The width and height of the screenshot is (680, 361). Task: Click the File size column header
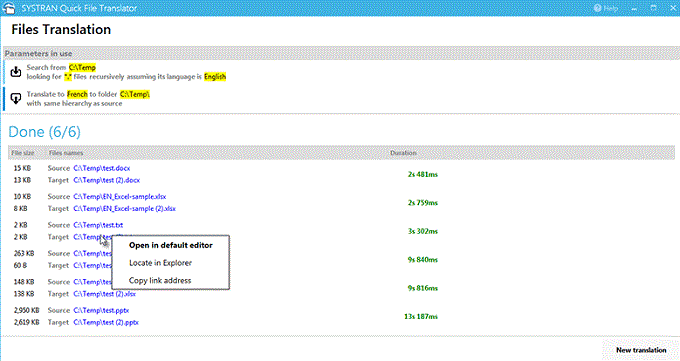(x=23, y=153)
